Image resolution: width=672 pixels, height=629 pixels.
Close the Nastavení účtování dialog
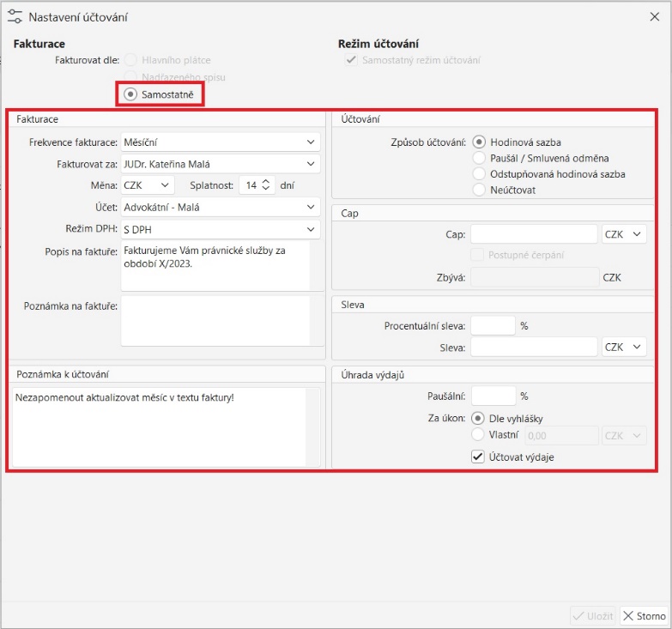656,16
